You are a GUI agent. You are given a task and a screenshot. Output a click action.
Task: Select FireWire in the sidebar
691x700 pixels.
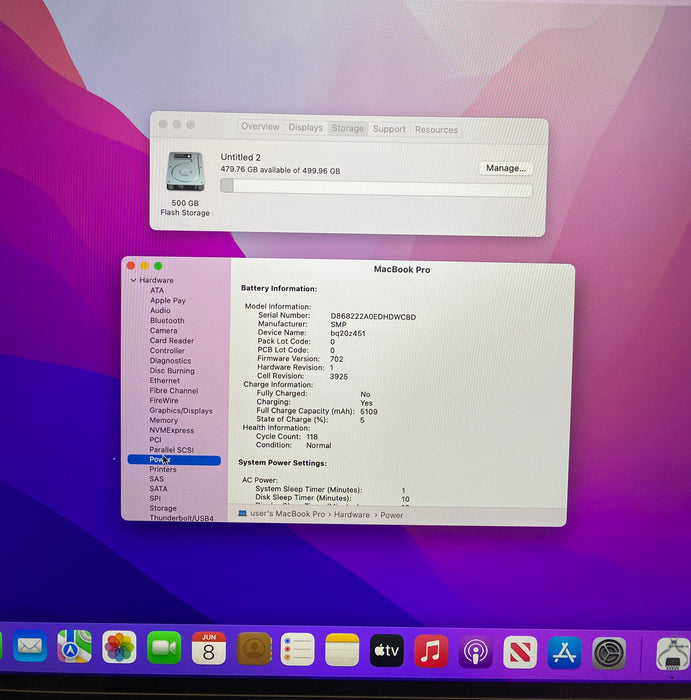(x=164, y=400)
